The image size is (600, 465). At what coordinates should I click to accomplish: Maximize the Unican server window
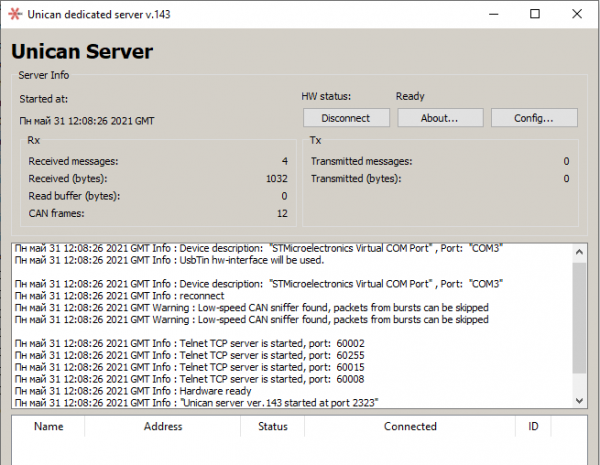pyautogui.click(x=535, y=14)
